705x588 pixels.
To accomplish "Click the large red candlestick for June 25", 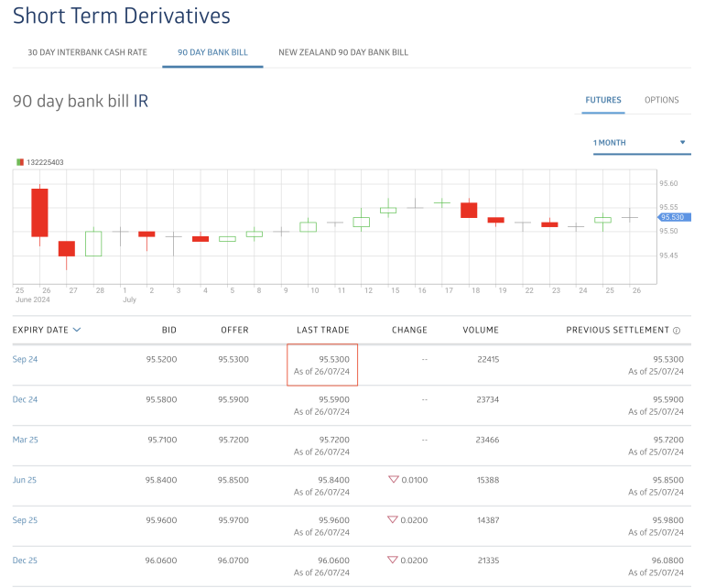I will pyautogui.click(x=39, y=212).
